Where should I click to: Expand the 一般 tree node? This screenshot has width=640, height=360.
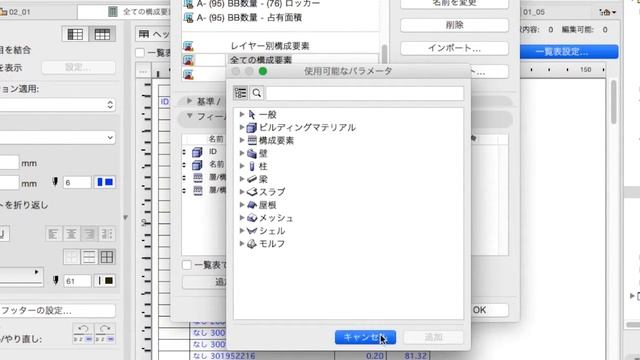click(242, 115)
